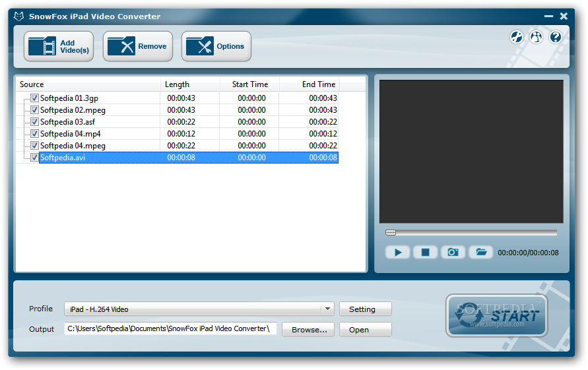Click the Output path input field

click(x=171, y=328)
